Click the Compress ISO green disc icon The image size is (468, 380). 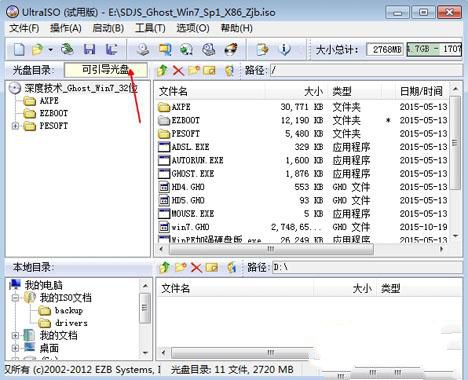pos(187,50)
